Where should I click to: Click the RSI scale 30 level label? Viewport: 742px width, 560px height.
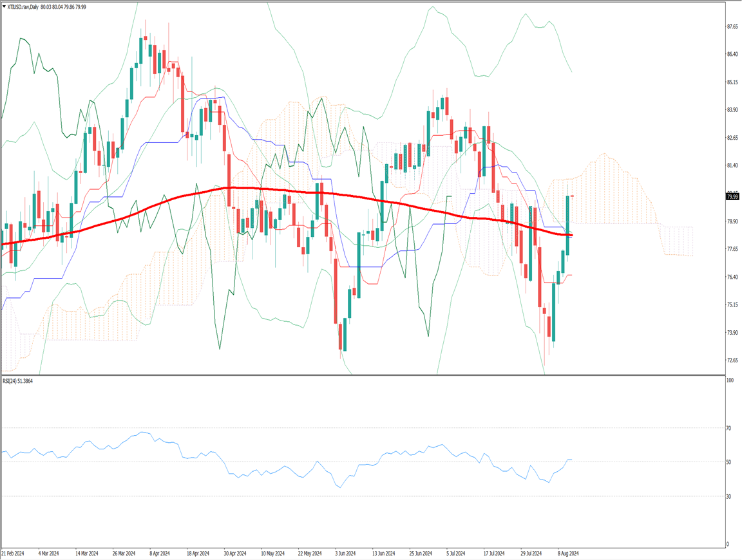[729, 496]
